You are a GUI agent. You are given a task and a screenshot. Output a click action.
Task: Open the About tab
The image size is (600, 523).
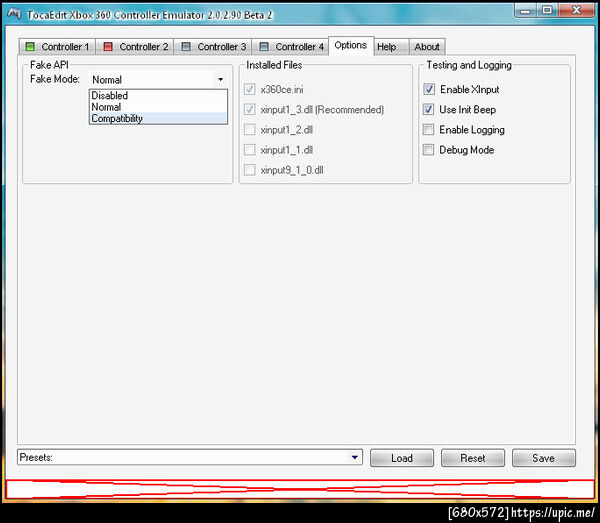coord(427,47)
